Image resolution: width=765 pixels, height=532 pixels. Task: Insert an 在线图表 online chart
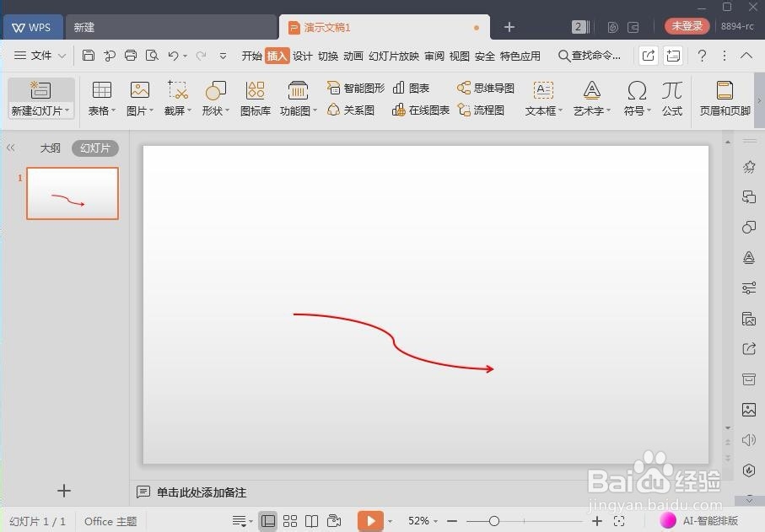click(x=421, y=110)
